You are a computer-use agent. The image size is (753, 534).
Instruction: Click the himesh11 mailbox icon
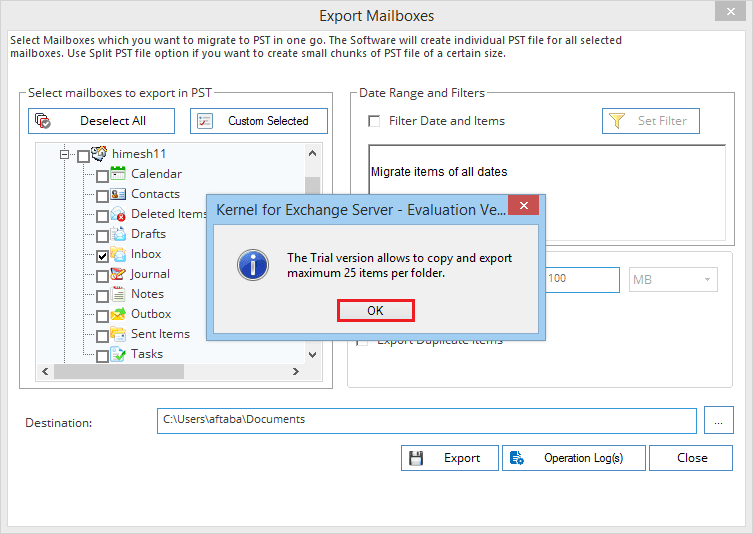[x=99, y=153]
